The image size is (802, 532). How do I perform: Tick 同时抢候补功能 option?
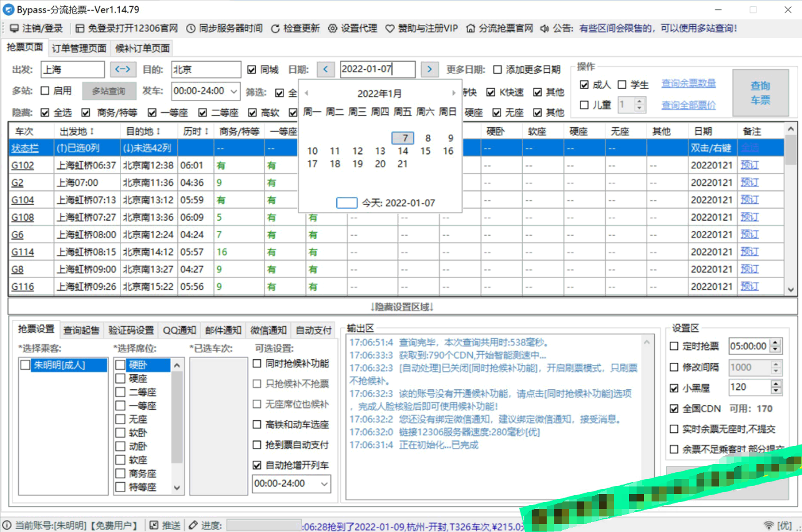pyautogui.click(x=257, y=364)
